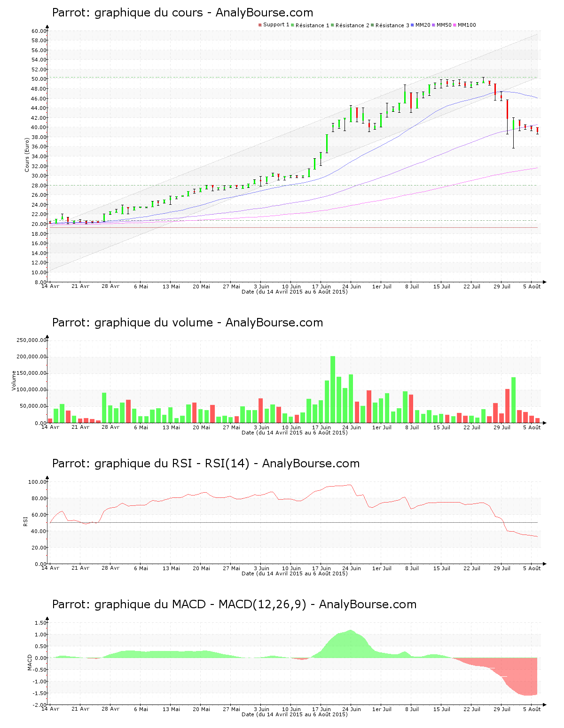Click the 'Volume' vertical axis label

14,380
